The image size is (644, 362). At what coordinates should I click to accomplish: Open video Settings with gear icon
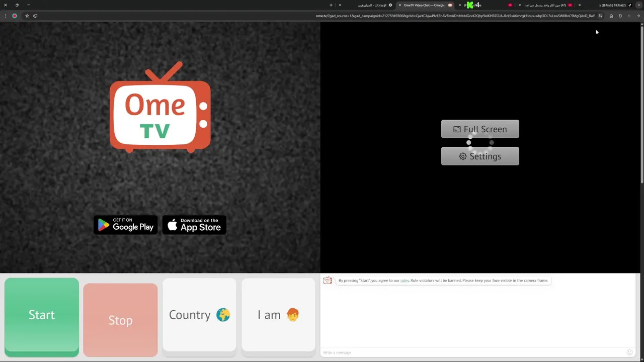(480, 156)
